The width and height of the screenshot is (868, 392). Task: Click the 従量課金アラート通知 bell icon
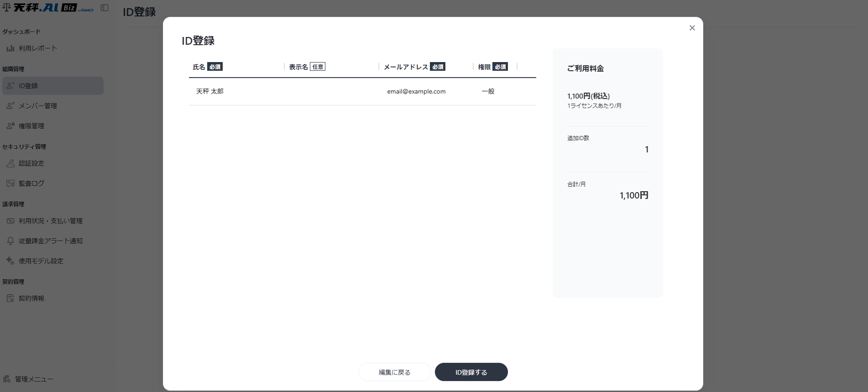tap(10, 241)
